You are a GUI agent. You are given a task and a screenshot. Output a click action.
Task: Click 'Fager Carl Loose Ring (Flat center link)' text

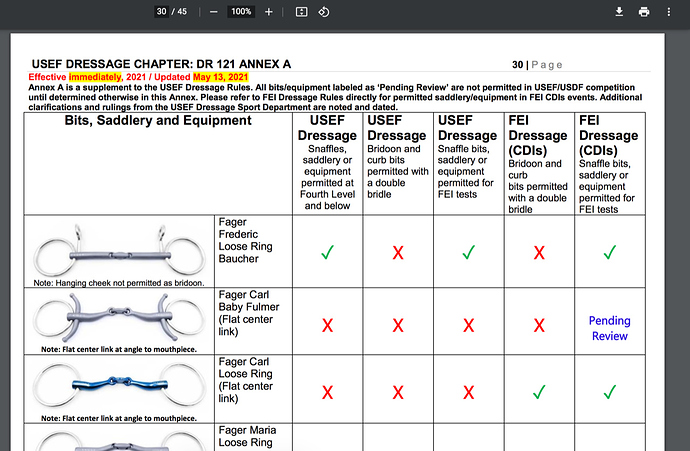246,380
